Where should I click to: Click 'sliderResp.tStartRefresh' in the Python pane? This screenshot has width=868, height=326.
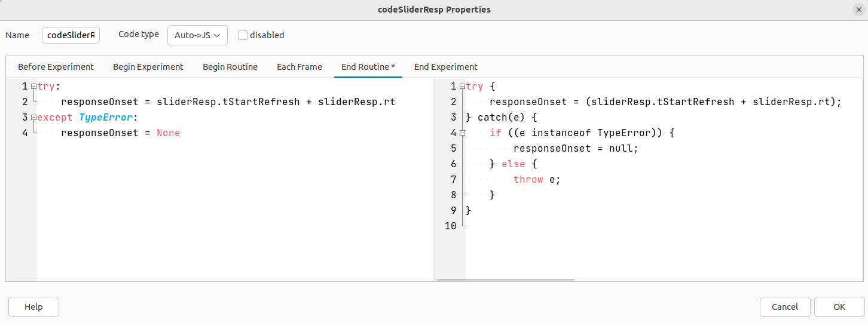pyautogui.click(x=228, y=102)
